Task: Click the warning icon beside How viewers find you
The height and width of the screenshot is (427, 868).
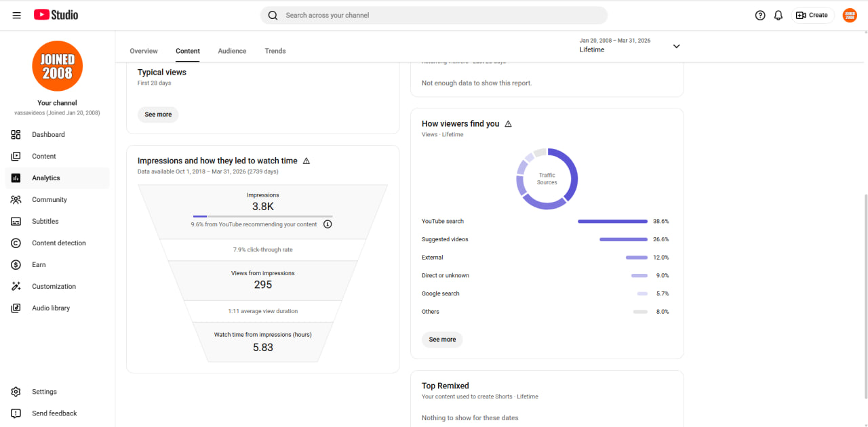Action: pyautogui.click(x=509, y=123)
